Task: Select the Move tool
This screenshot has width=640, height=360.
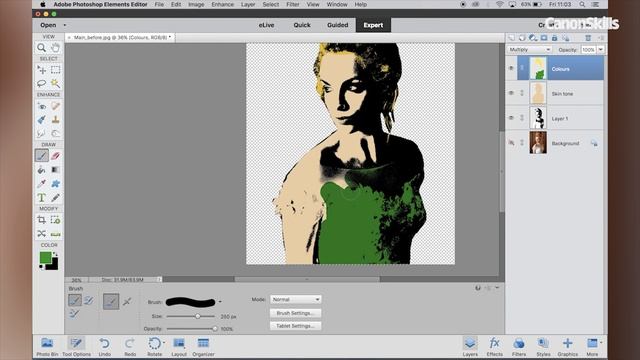Action: point(41,70)
